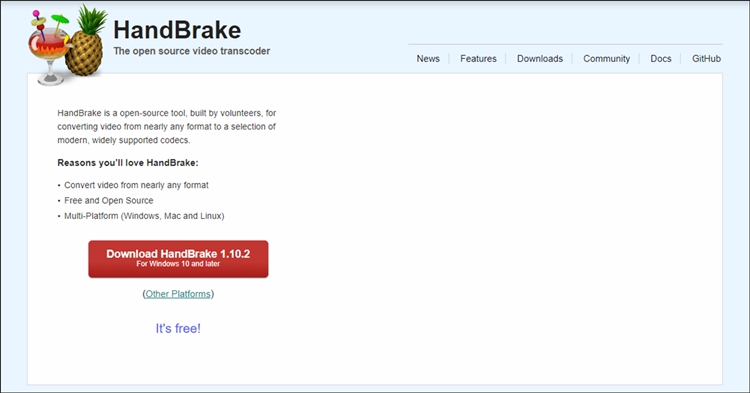The width and height of the screenshot is (750, 393).
Task: Click the "Multi-Platform (Windows, Mac and Linux)" bullet
Action: [144, 216]
